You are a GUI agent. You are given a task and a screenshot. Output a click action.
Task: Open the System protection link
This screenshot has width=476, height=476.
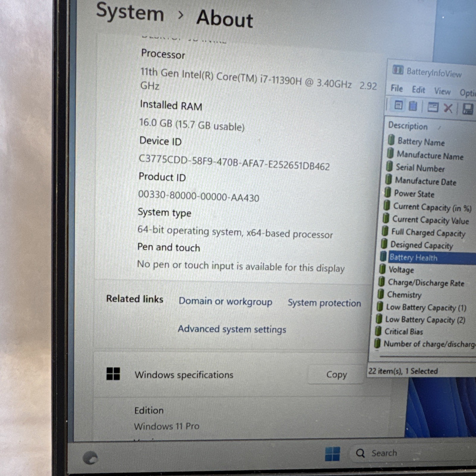(x=324, y=303)
